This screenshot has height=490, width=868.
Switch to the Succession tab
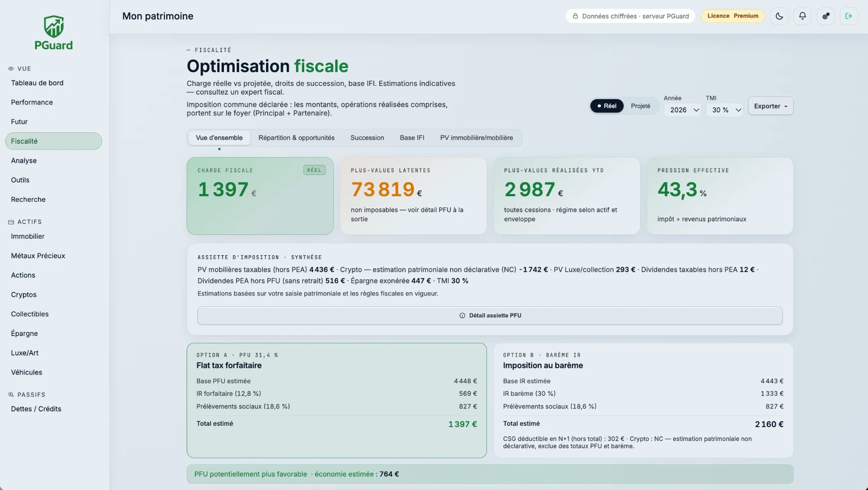[367, 138]
